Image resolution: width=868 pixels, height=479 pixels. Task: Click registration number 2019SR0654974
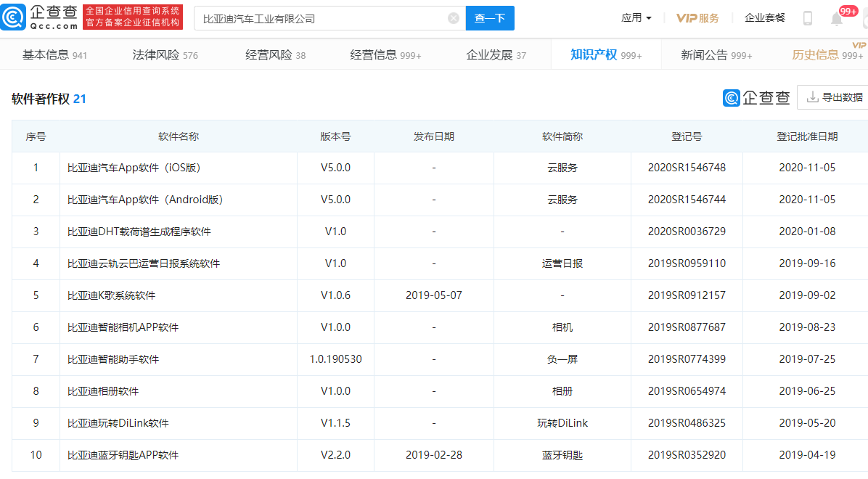[x=687, y=391]
